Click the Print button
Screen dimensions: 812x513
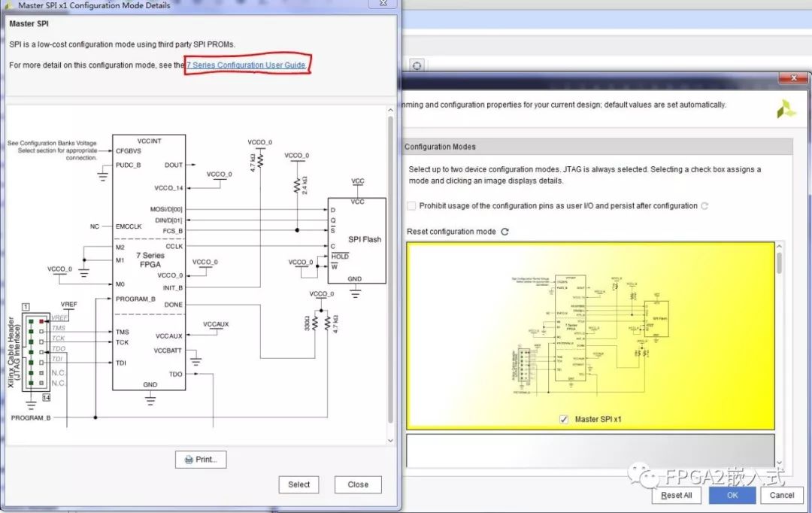coord(201,460)
